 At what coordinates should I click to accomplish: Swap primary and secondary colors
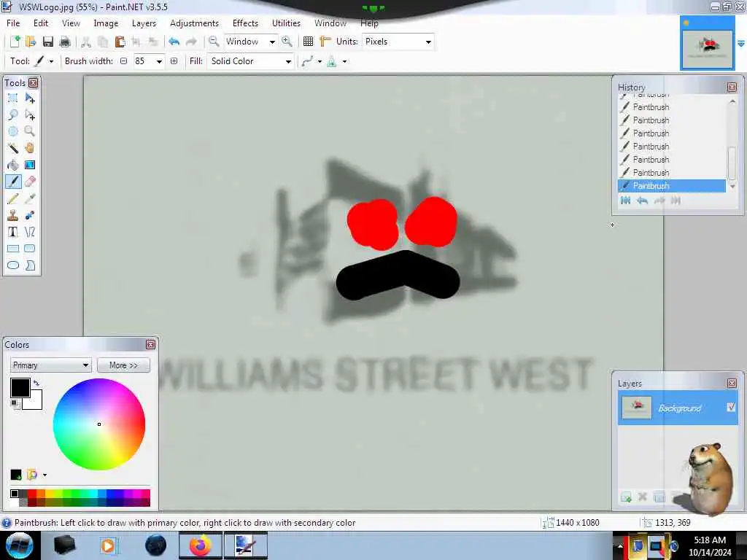(36, 382)
